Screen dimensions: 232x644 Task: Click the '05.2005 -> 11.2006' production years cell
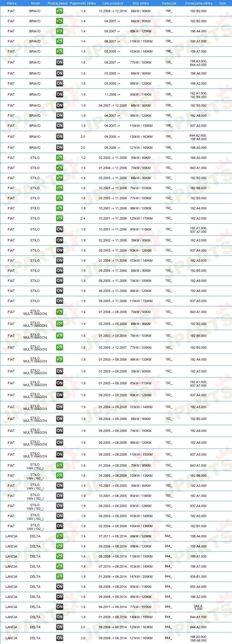coord(113,198)
